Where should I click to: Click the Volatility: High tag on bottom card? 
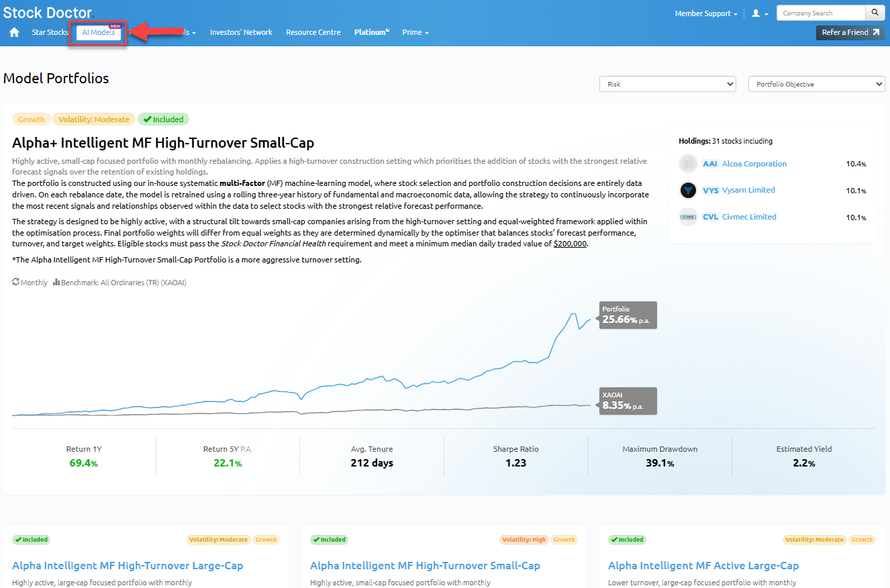(x=524, y=540)
